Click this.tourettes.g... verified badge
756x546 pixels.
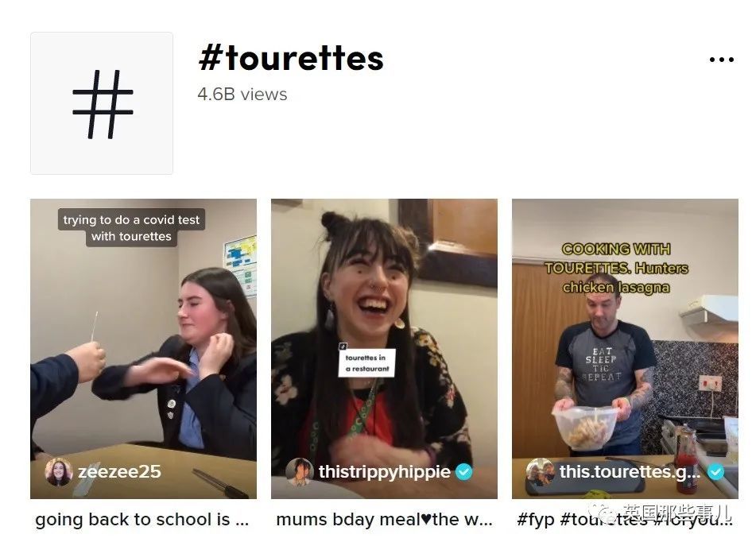pyautogui.click(x=715, y=471)
